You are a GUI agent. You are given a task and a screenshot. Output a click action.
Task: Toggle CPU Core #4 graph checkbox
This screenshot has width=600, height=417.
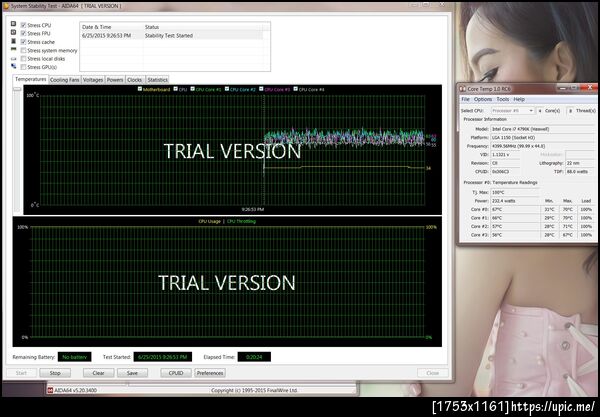click(x=295, y=89)
